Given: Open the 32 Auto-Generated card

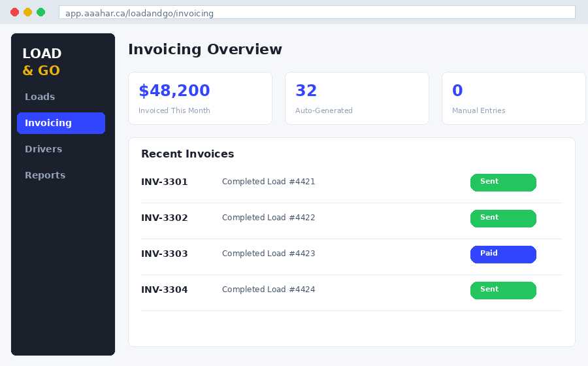Looking at the screenshot, I should coord(357,98).
